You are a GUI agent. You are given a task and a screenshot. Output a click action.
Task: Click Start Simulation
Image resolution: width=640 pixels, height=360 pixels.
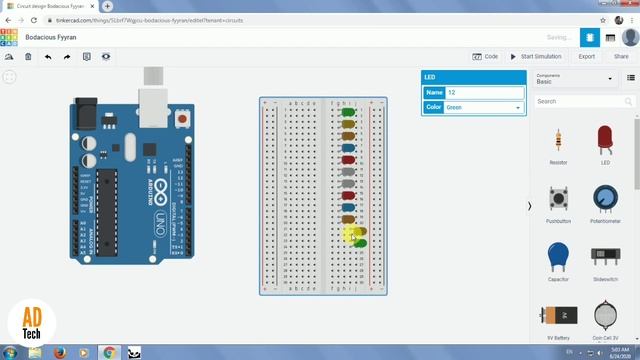click(536, 56)
